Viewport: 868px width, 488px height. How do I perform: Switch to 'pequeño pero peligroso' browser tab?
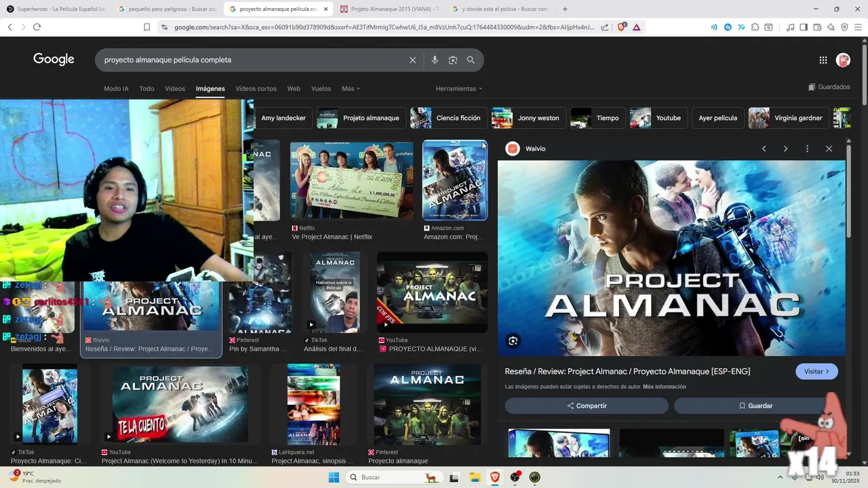(x=166, y=9)
